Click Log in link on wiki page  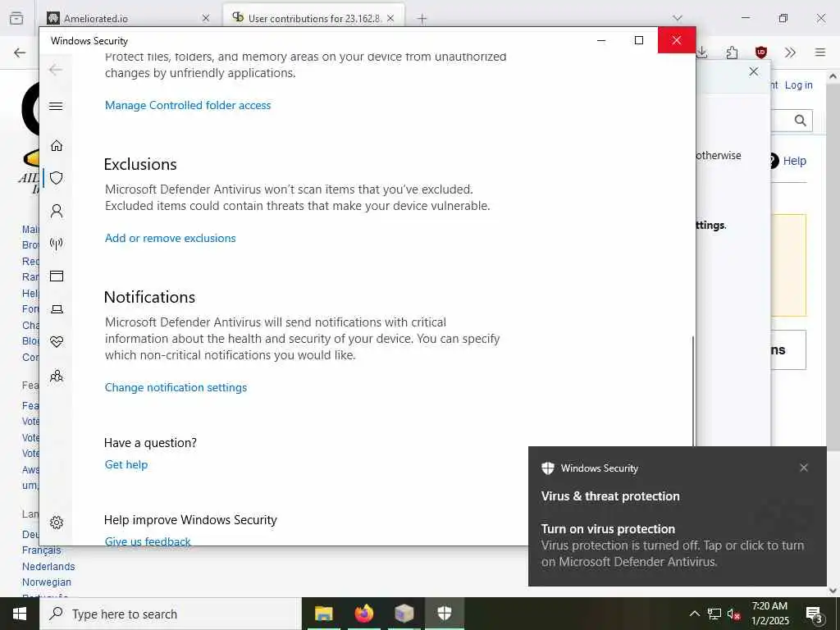coord(798,85)
